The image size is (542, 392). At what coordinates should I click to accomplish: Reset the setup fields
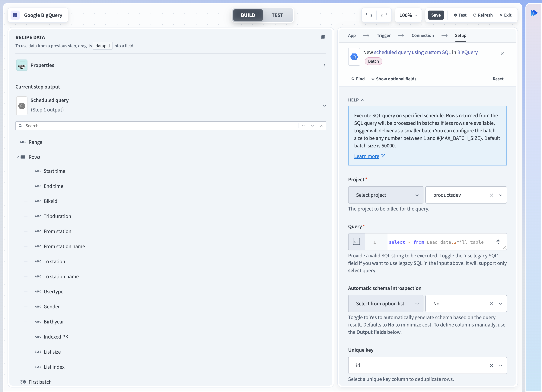[498, 79]
